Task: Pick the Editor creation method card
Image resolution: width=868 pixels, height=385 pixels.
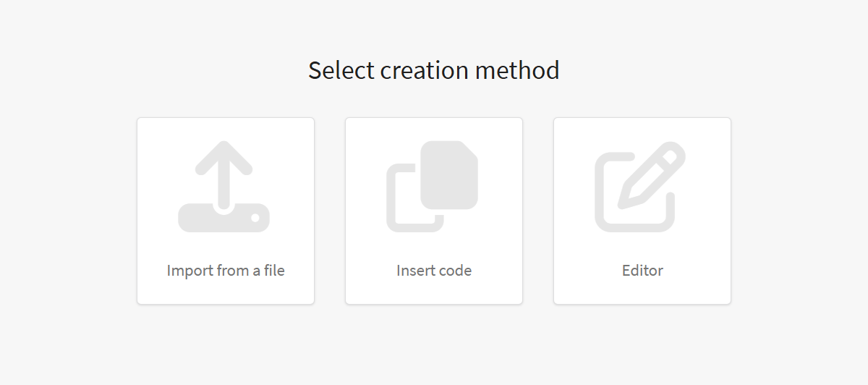Action: [x=642, y=211]
